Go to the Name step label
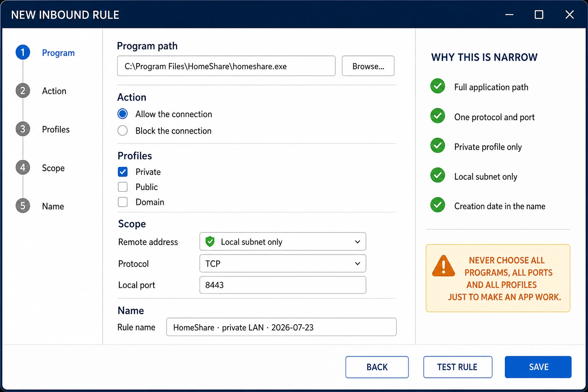 53,206
